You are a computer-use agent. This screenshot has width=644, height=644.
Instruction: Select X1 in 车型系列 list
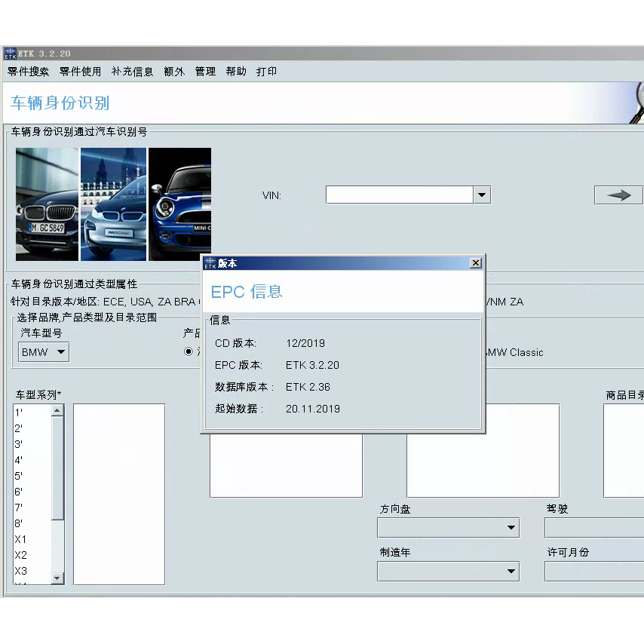click(32, 539)
